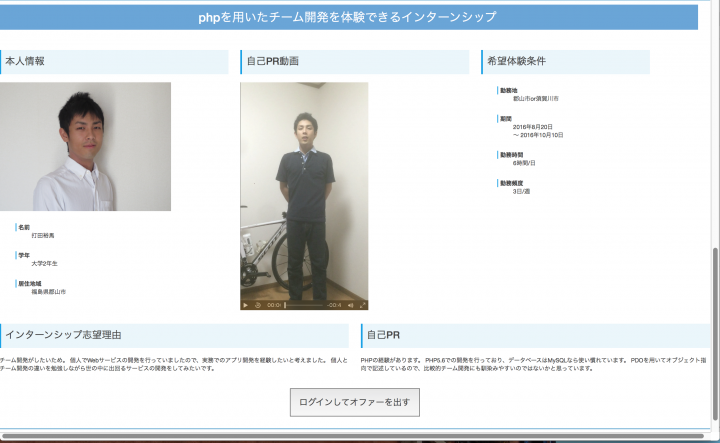720x443 pixels.
Task: Click the rewind seconds icon in video
Action: [257, 305]
